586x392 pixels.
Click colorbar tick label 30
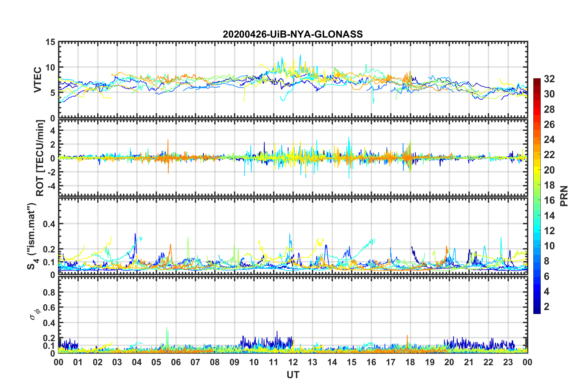click(549, 94)
